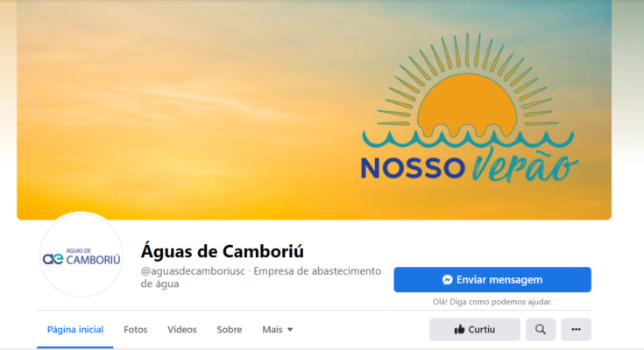Viewport: 644px width, 350px height.
Task: Toggle the Curtiu like button
Action: [x=475, y=330]
